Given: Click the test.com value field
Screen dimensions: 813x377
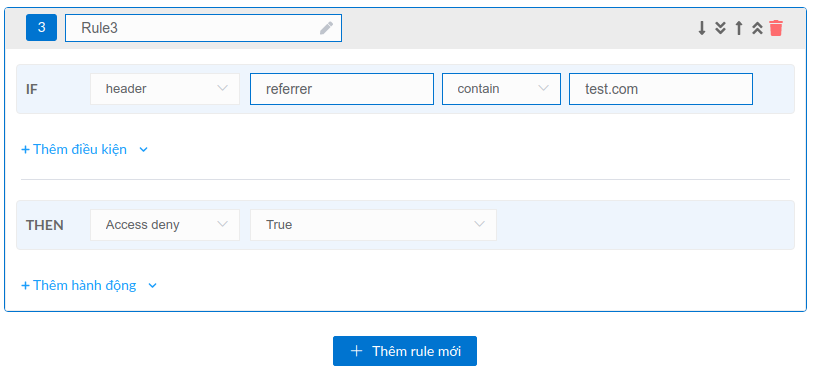Looking at the screenshot, I should [x=661, y=89].
